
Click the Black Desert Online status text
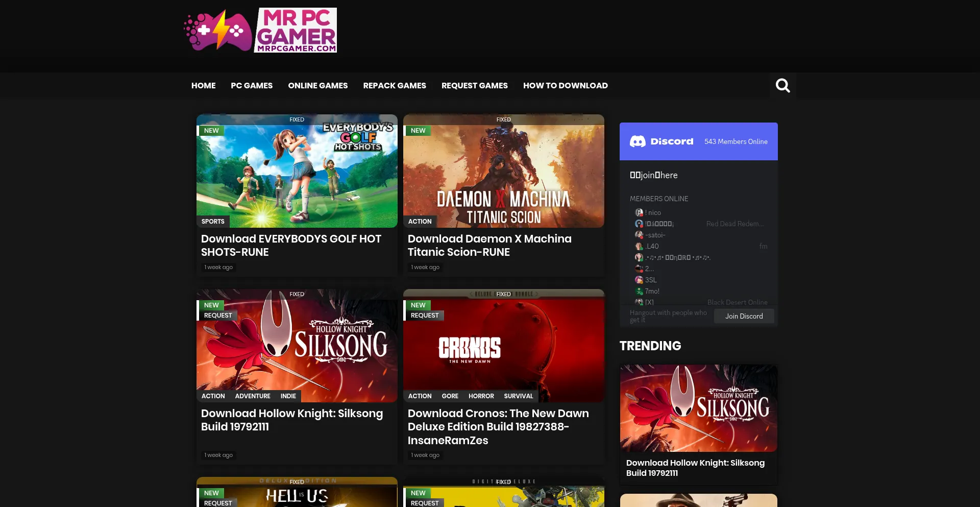[738, 302]
